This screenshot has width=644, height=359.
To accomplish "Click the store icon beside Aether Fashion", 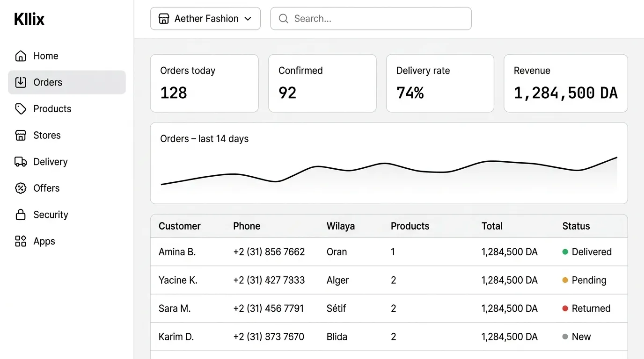I will (164, 19).
